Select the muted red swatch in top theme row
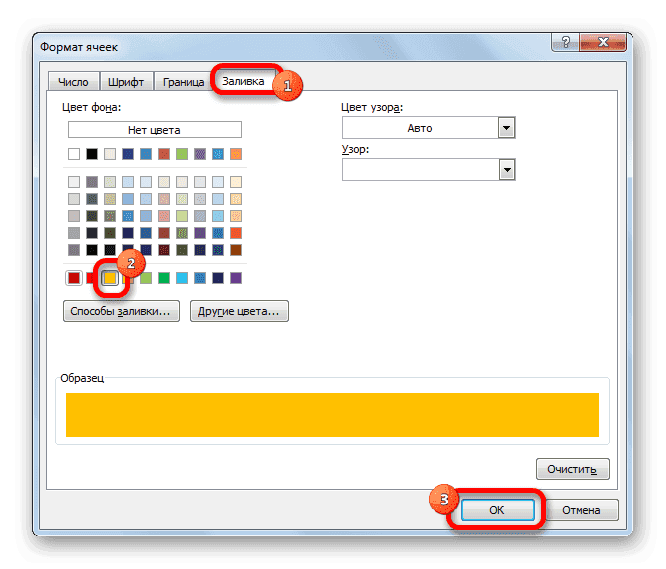 pyautogui.click(x=164, y=154)
